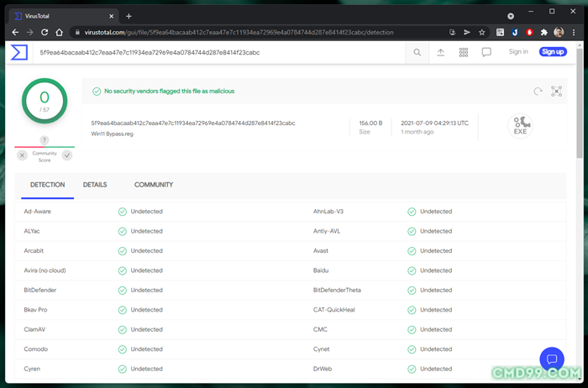Click the install page icon in address bar
The image size is (588, 388).
coord(453,32)
